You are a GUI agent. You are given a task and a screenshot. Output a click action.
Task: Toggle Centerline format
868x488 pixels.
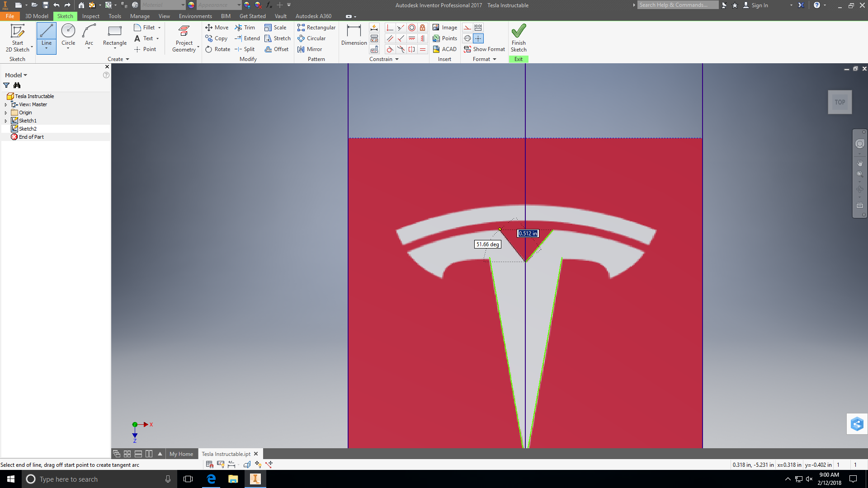click(467, 38)
